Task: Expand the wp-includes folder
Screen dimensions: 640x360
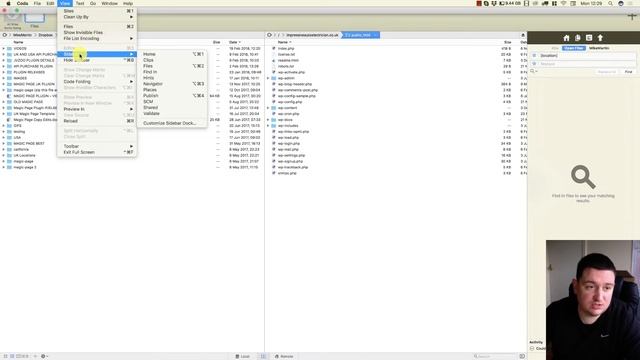Action: tap(268, 126)
